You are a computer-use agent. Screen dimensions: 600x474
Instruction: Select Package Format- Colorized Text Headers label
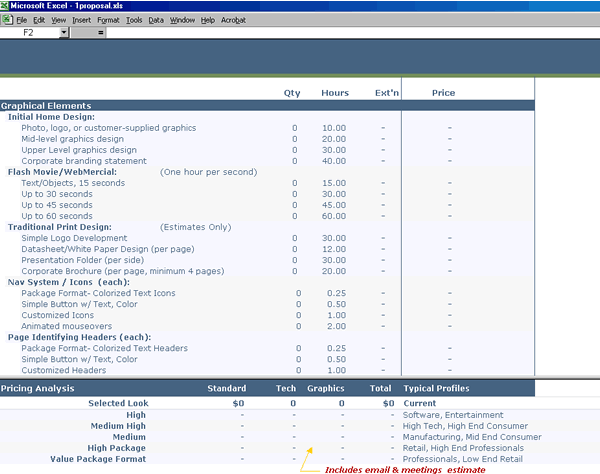(104, 349)
